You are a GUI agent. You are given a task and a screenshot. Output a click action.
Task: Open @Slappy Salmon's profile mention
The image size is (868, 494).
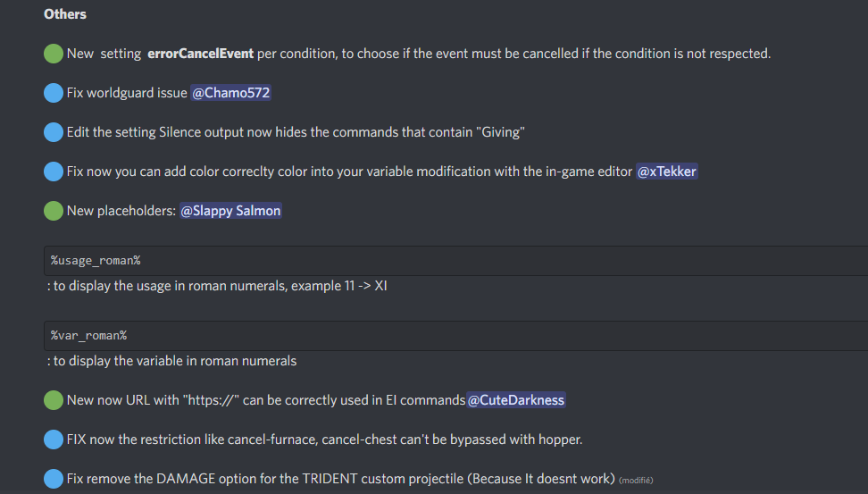click(230, 211)
